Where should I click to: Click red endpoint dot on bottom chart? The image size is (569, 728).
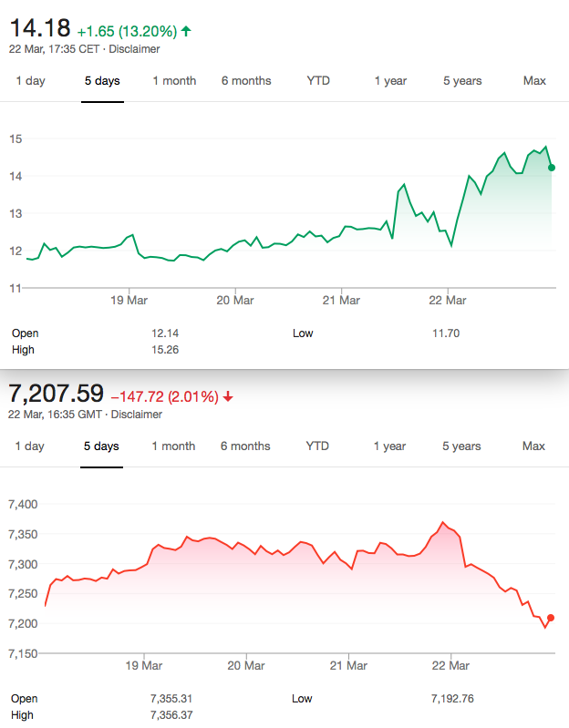click(551, 618)
